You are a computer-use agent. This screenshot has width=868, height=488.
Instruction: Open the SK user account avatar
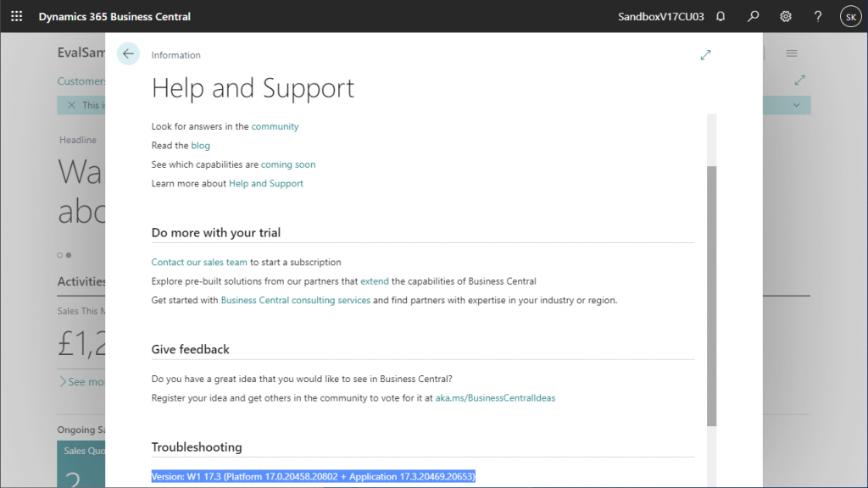[851, 17]
